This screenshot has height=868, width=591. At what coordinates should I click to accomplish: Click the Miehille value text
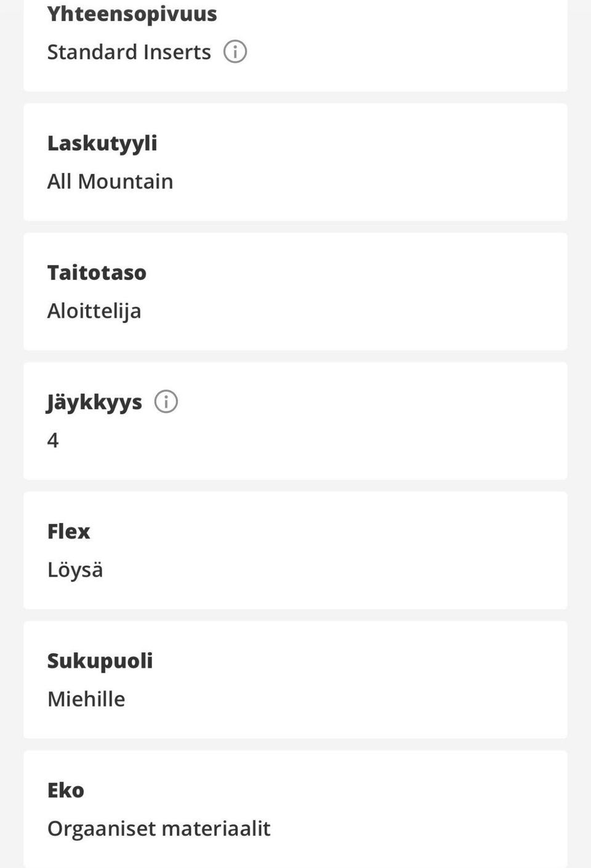click(86, 699)
